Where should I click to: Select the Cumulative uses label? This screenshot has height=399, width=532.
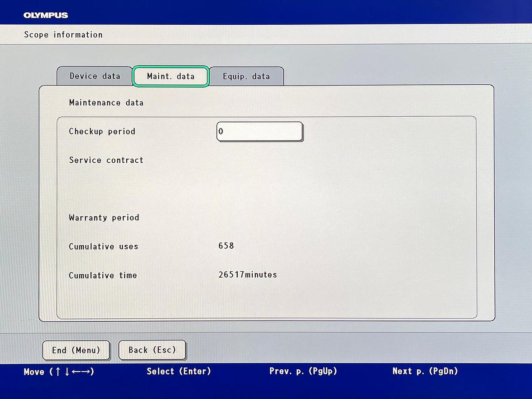tap(103, 246)
